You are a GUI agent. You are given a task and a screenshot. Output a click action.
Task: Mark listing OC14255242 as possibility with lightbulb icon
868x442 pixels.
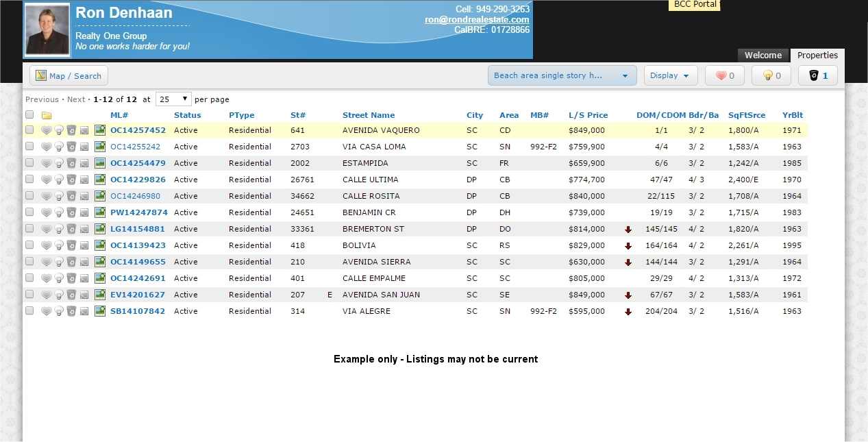coord(59,147)
